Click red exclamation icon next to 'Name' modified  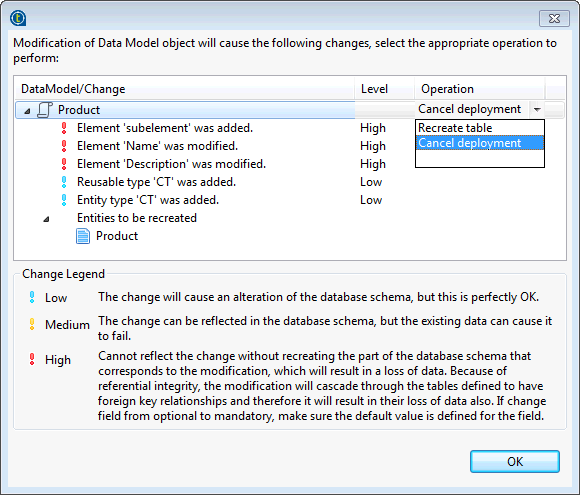(64, 146)
